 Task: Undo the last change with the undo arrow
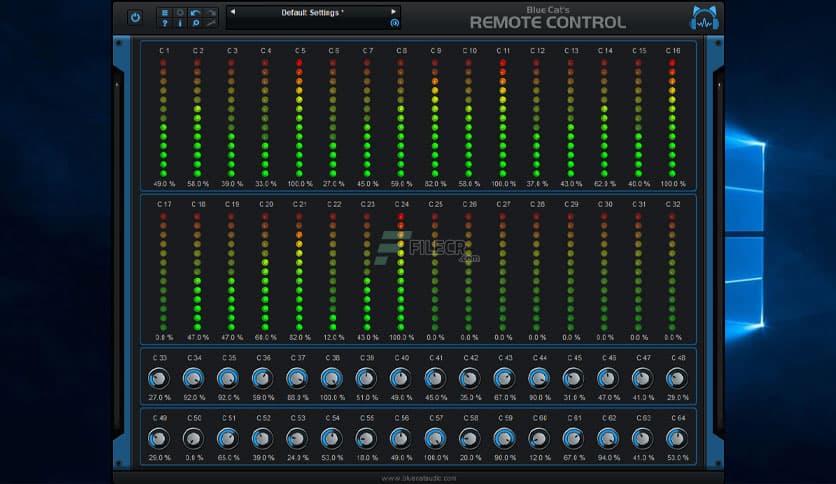(196, 13)
